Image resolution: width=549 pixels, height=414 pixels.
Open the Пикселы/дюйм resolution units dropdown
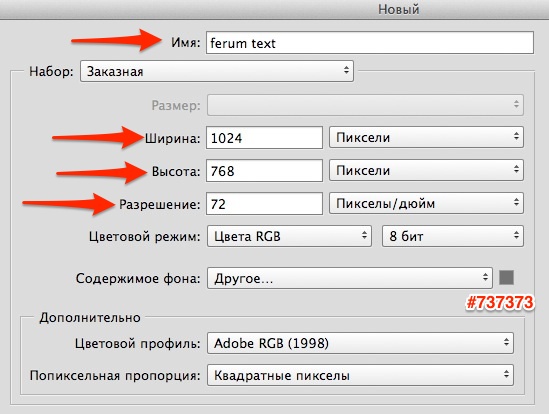[x=426, y=203]
